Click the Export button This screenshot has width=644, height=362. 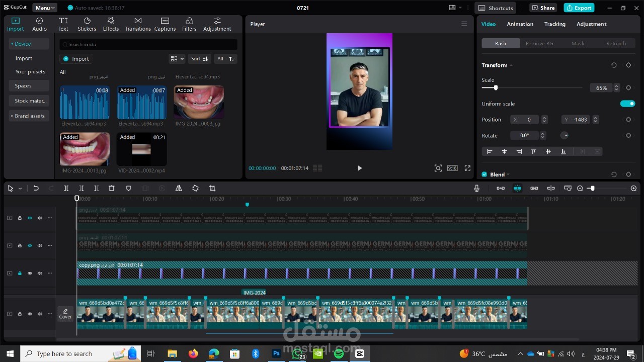click(x=579, y=8)
